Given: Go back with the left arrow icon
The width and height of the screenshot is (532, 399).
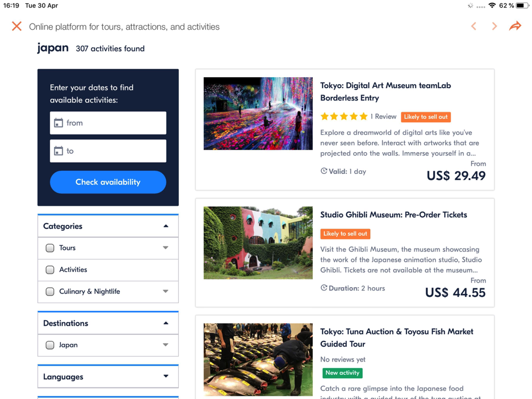Looking at the screenshot, I should [473, 26].
